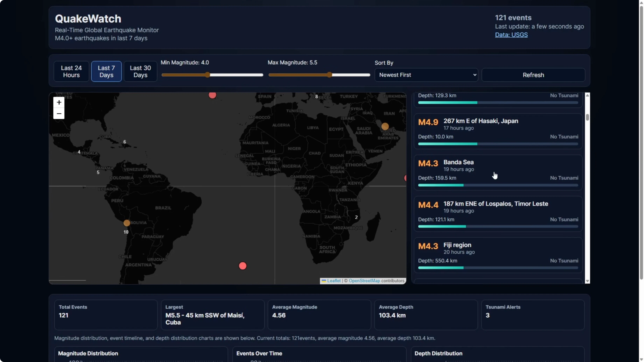Click the orange marker near Bolivia
644x362 pixels.
click(x=127, y=223)
